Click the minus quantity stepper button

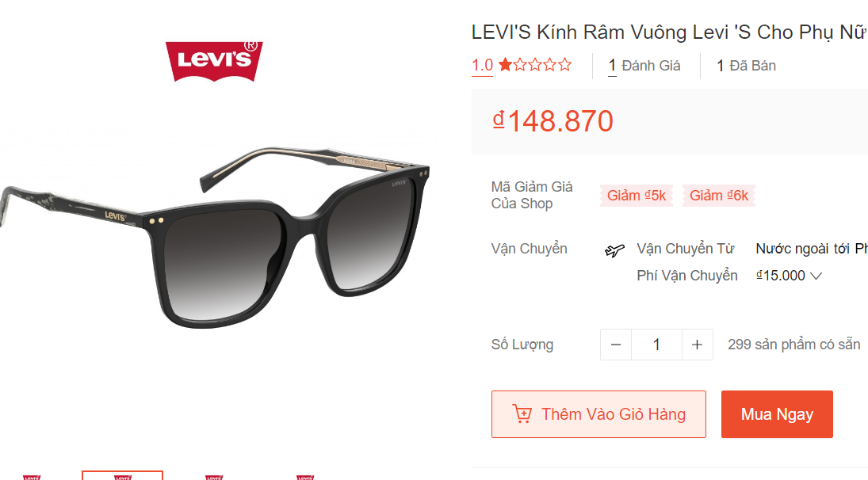click(616, 345)
